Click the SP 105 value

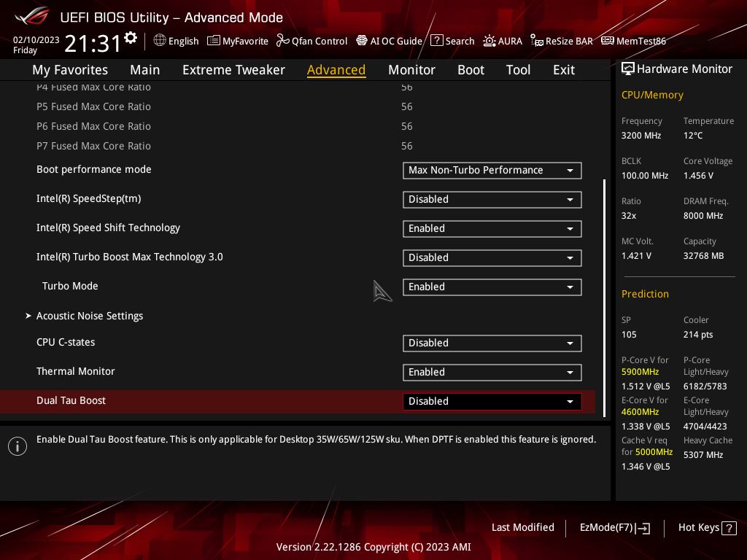[x=629, y=334]
